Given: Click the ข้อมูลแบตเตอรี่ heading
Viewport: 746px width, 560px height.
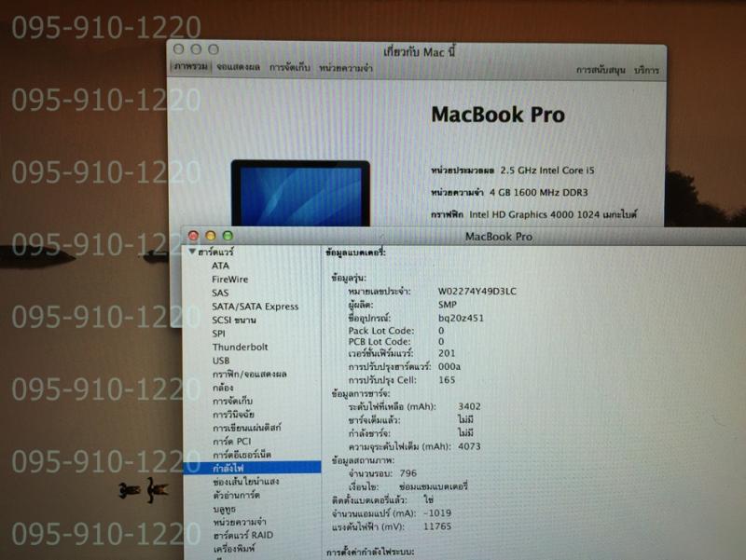Looking at the screenshot, I should (355, 253).
